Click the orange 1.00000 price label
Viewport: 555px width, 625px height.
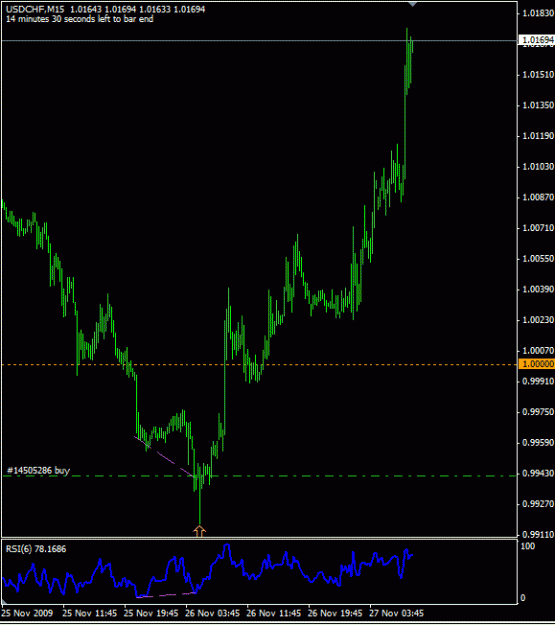point(538,364)
